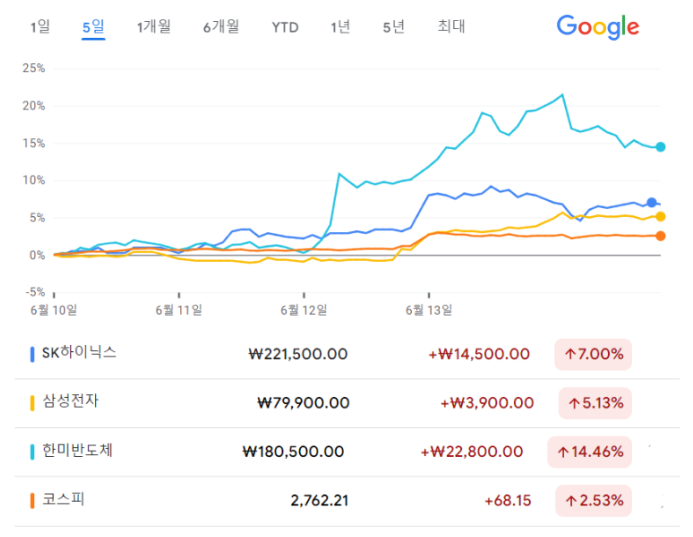Click the +₩3,900.00 change value
The width and height of the screenshot is (693, 537).
tap(487, 403)
